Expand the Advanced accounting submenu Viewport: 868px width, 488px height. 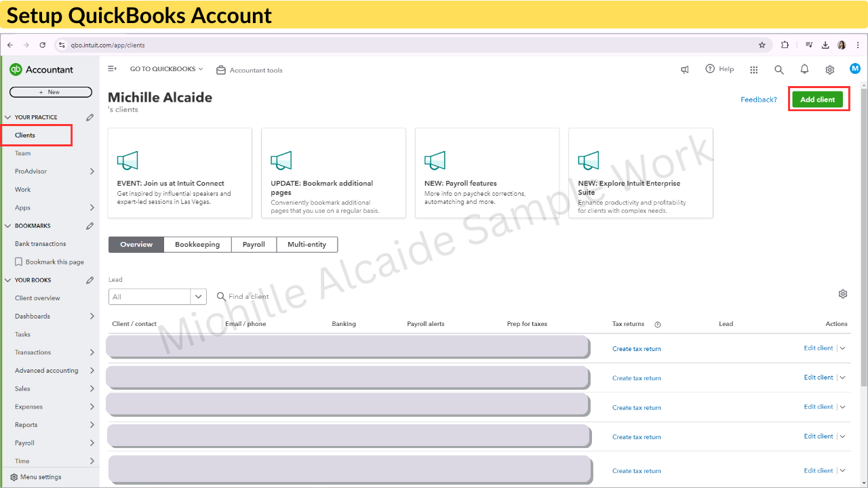tap(92, 371)
